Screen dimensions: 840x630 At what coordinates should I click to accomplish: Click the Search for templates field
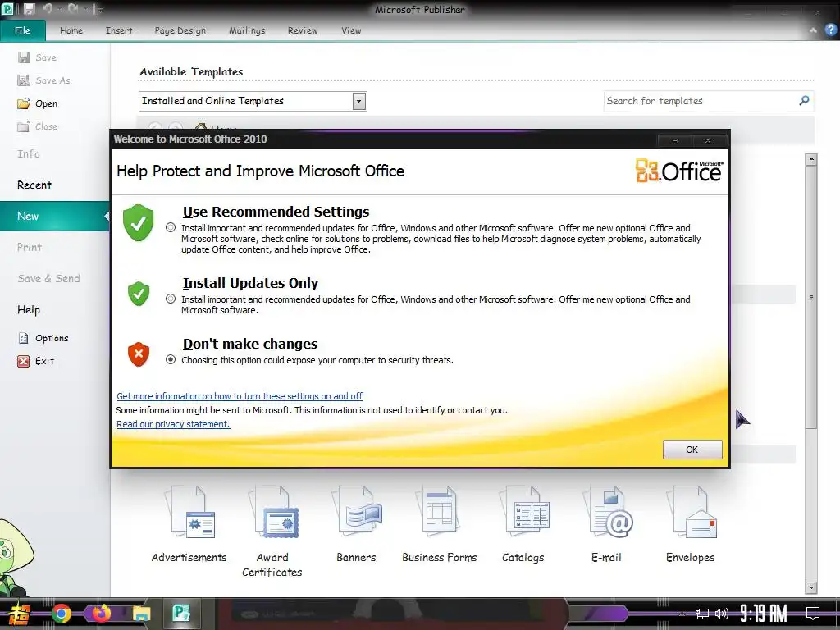tap(700, 101)
